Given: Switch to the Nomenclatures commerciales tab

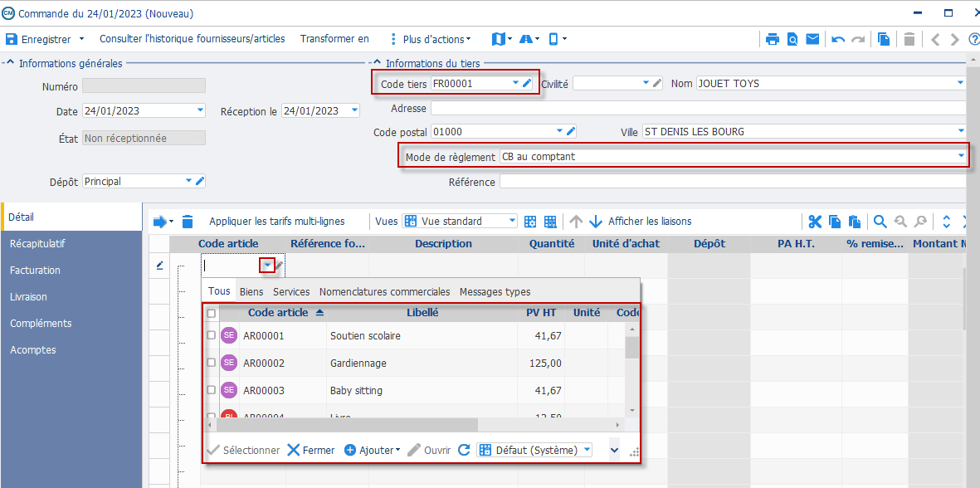Looking at the screenshot, I should point(384,292).
